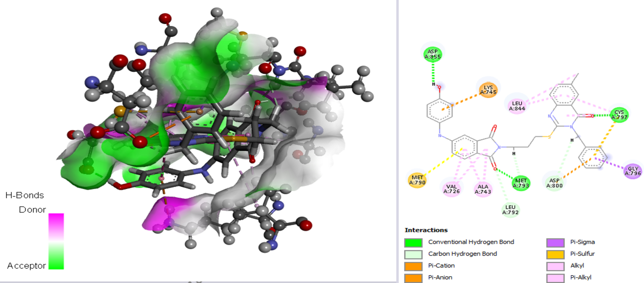Click the Pi-Anion orange swatch
The height and width of the screenshot is (283, 644).
tap(413, 278)
